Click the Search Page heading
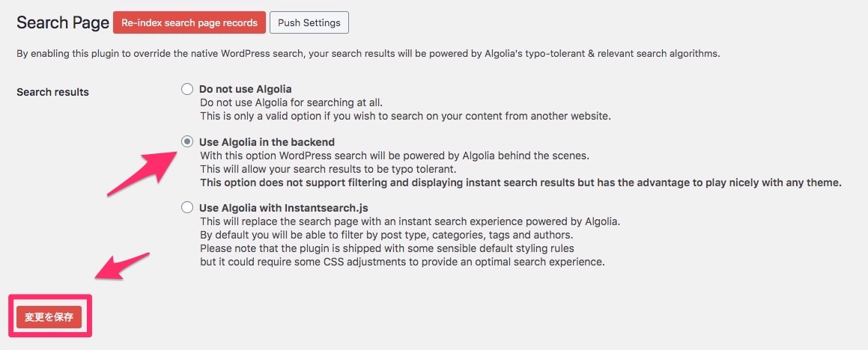868x350 pixels. 63,22
